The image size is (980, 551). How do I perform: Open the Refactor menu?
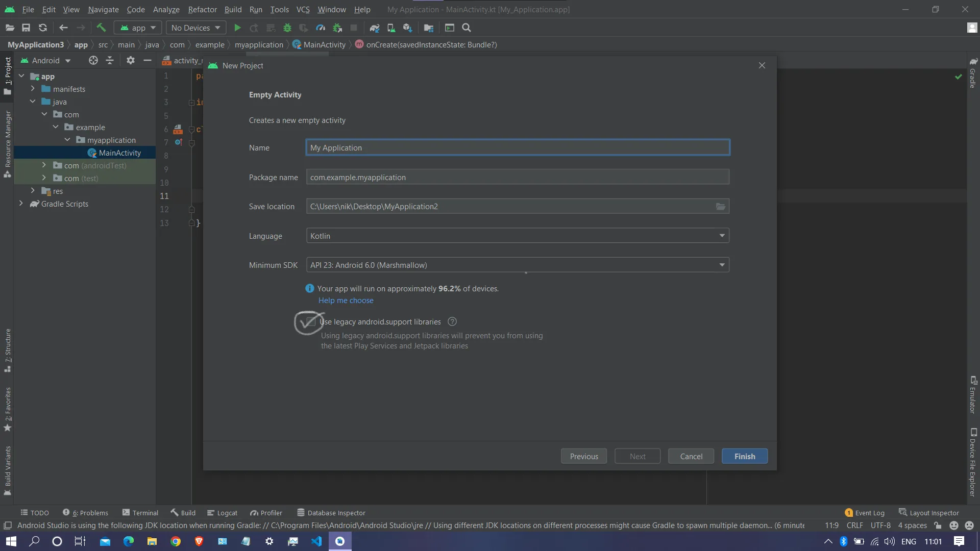[202, 10]
